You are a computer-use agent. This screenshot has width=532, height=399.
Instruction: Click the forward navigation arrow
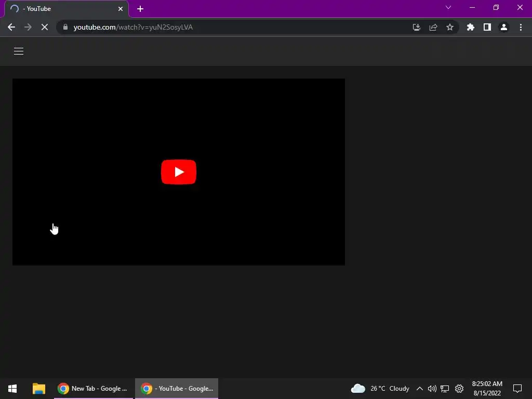tap(28, 27)
